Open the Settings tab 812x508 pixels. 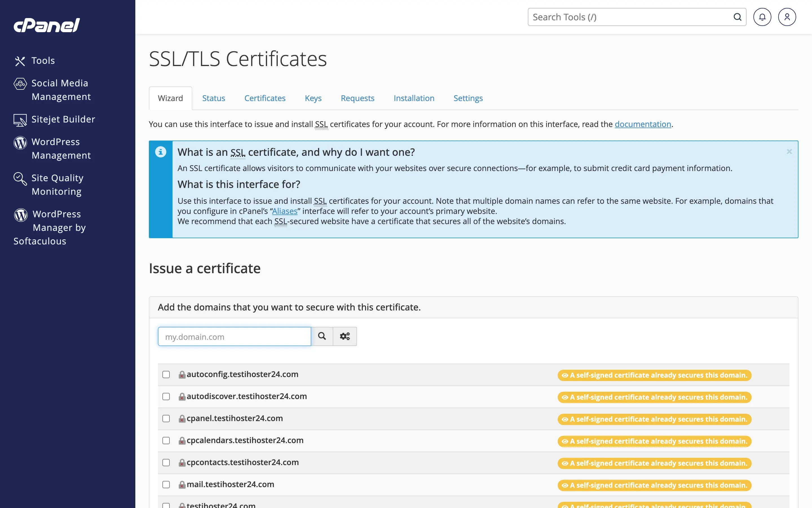click(468, 98)
